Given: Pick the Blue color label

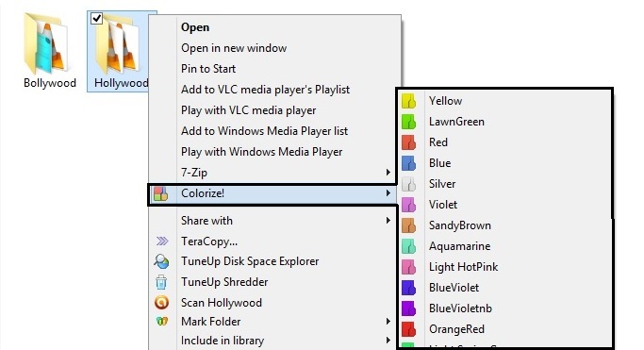Looking at the screenshot, I should click(x=440, y=163).
